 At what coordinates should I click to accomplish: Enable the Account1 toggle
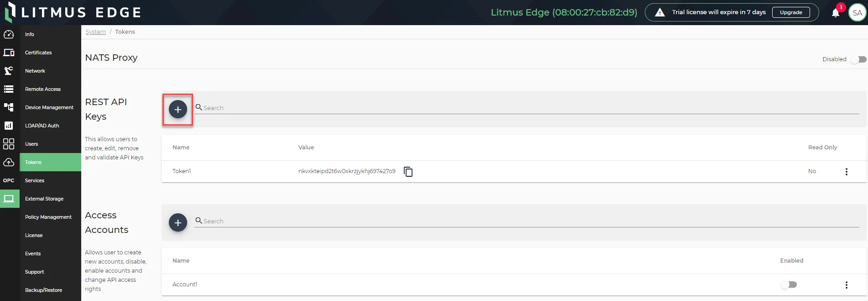pos(789,285)
